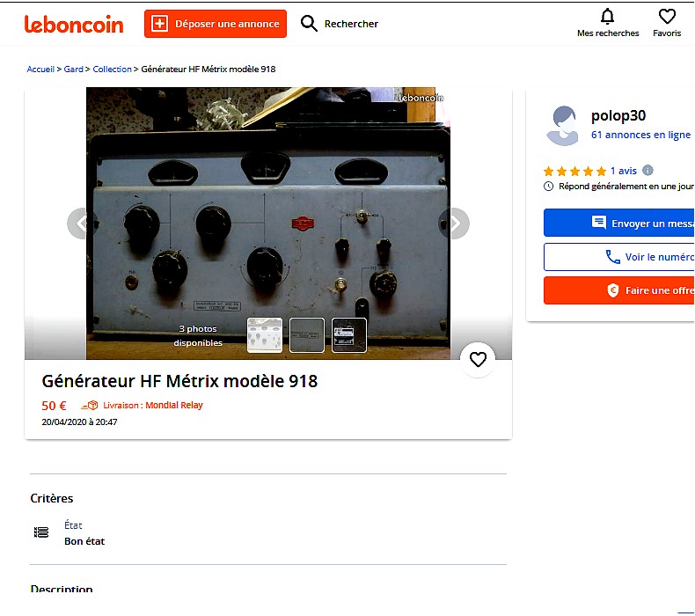The height and width of the screenshot is (616, 695).
Task: Click the Mes recherches bell icon
Action: coord(607,17)
